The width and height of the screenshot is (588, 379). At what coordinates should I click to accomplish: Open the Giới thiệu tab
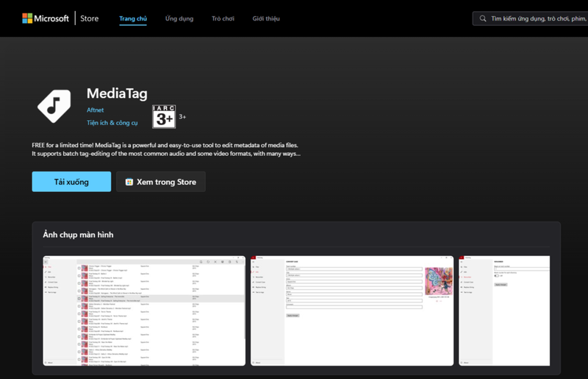pos(266,18)
